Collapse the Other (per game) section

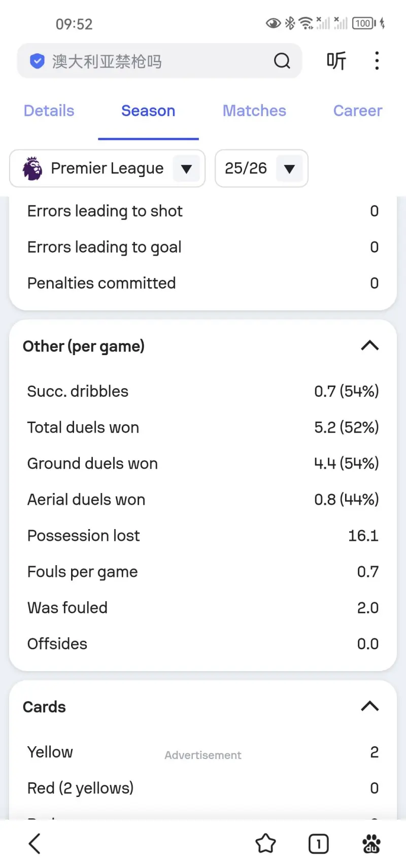(369, 346)
